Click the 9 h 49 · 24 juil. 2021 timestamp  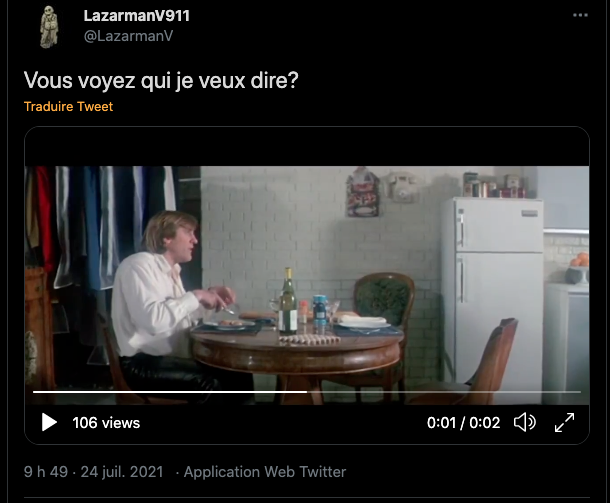tap(93, 471)
